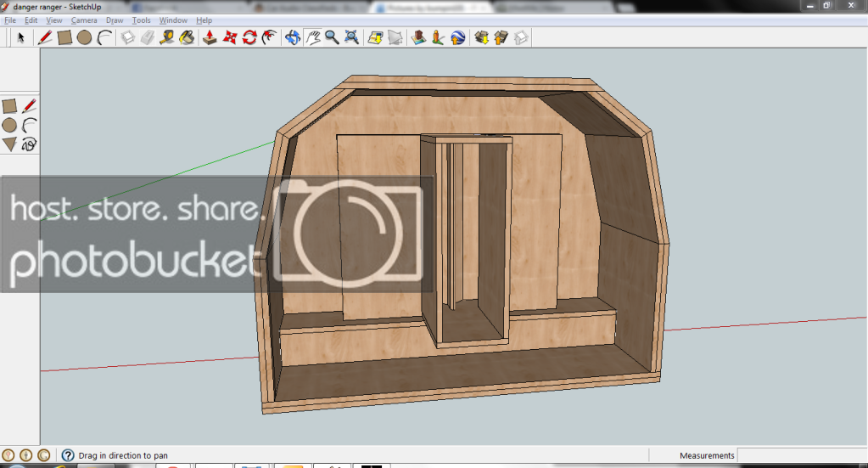Select the Polygon tool in side palette
The width and height of the screenshot is (868, 468).
point(9,144)
